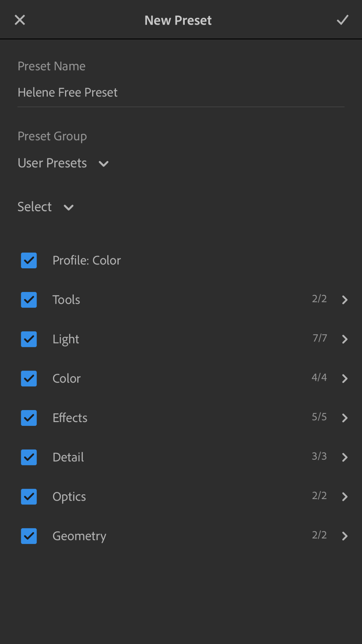Uncheck the Light checkbox
Viewport: 362px width, 644px height.
pos(29,339)
